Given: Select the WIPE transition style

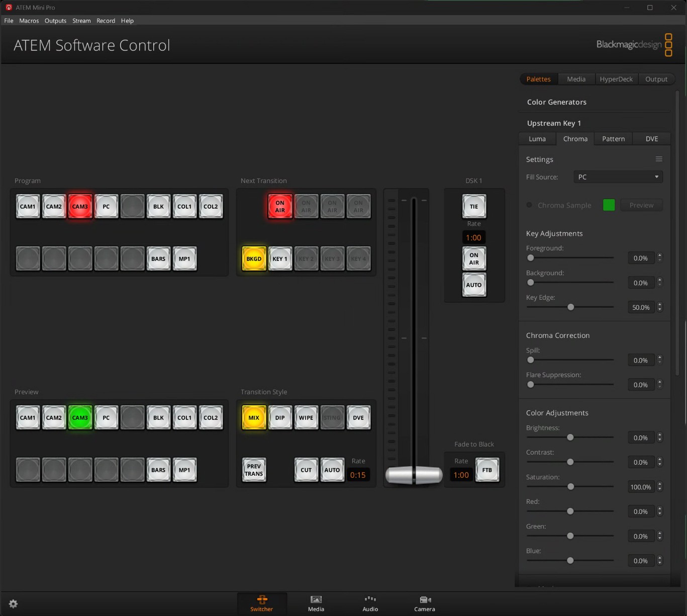Looking at the screenshot, I should (x=306, y=418).
